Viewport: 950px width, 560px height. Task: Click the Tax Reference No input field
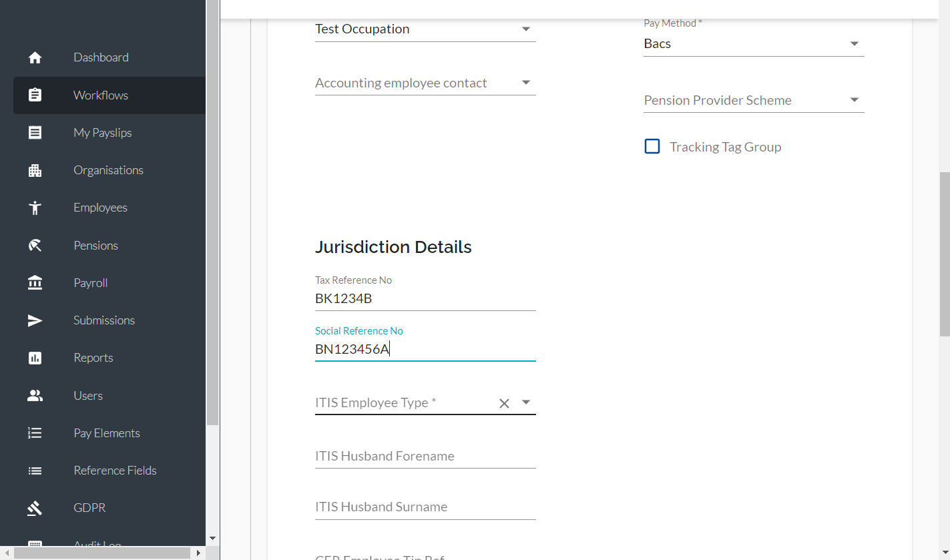[x=425, y=298]
